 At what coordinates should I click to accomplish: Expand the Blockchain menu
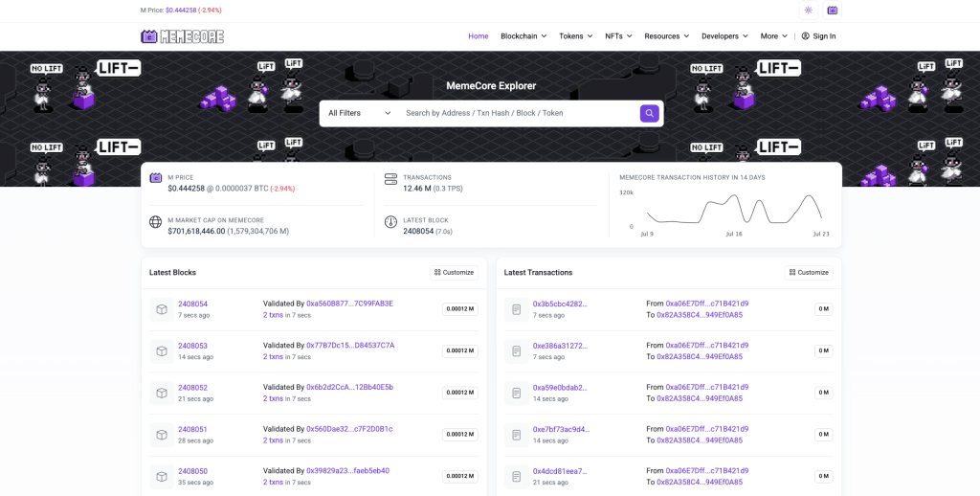point(523,36)
